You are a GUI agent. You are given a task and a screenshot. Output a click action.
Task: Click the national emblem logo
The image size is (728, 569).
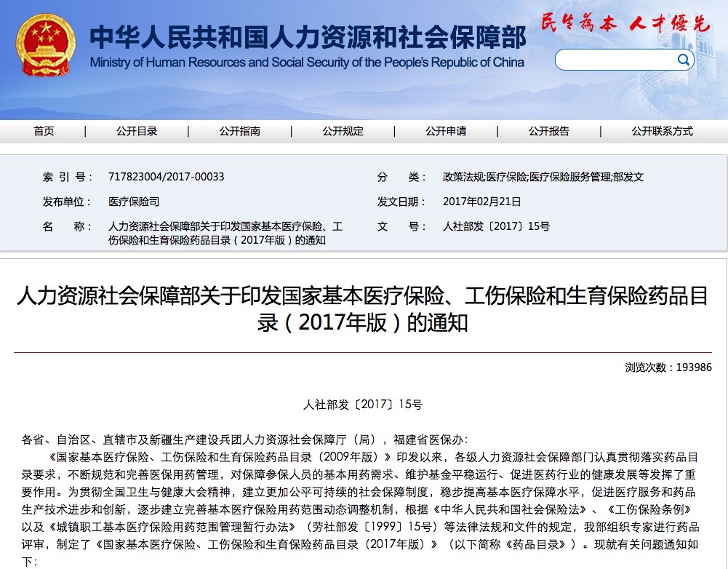pyautogui.click(x=46, y=44)
